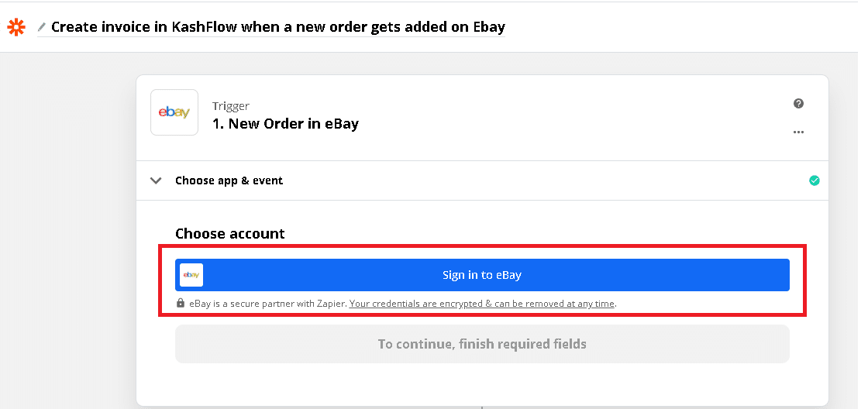The image size is (868, 409).
Task: Click the lock icon below the sign-in button
Action: coord(181,304)
